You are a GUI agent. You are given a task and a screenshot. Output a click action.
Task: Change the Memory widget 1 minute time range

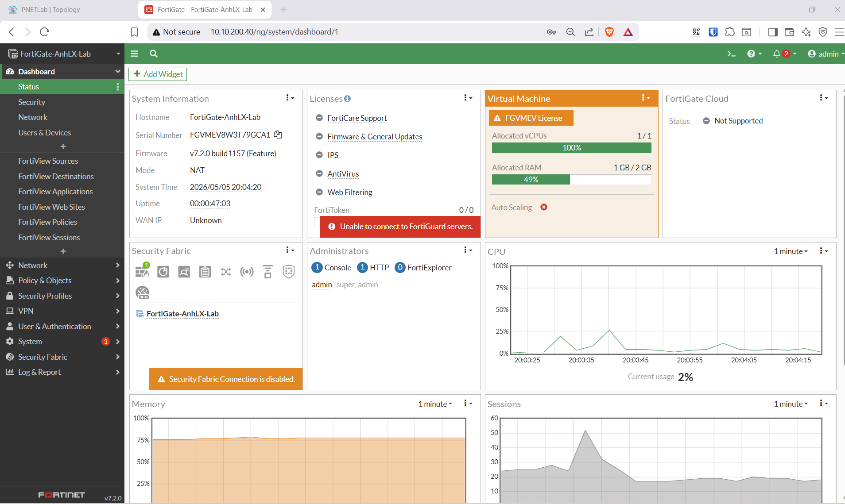pos(435,404)
